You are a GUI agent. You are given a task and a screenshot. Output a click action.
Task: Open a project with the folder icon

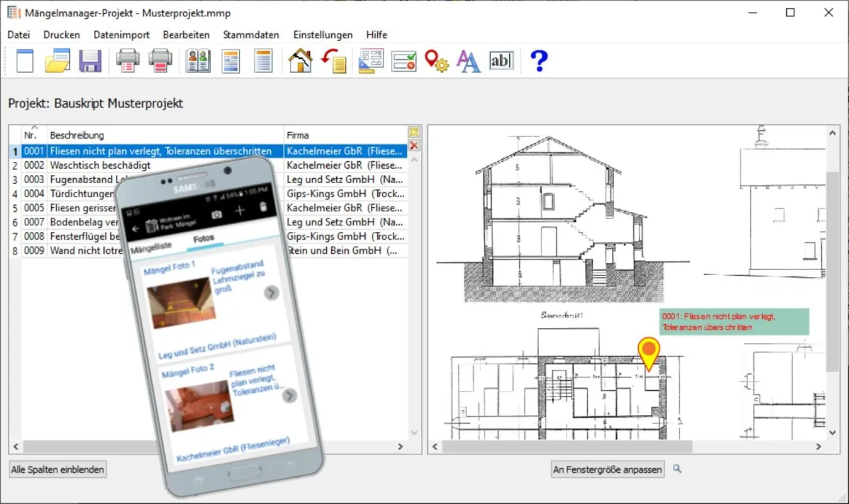[58, 61]
